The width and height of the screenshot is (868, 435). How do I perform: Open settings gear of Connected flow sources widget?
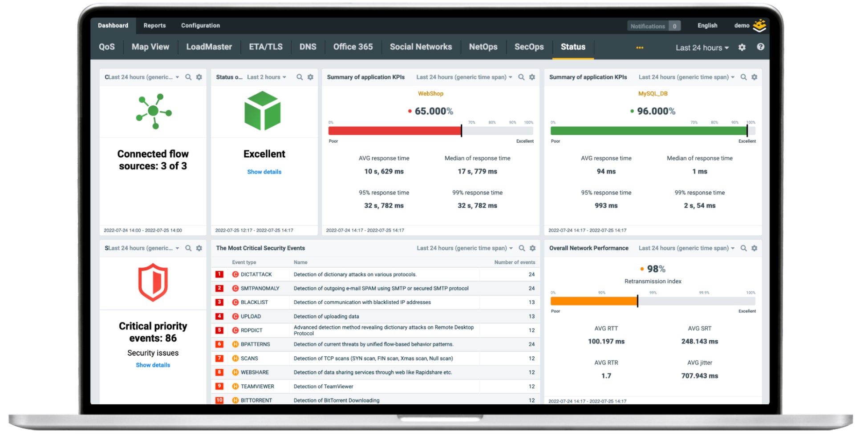point(199,77)
